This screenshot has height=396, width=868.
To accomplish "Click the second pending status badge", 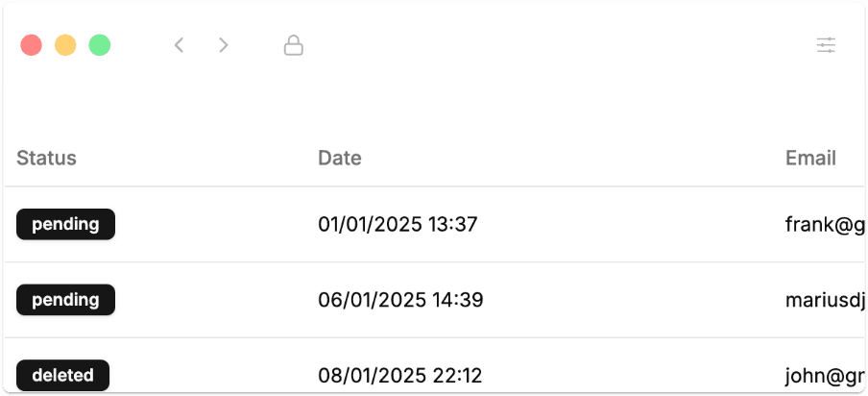I will 65,300.
